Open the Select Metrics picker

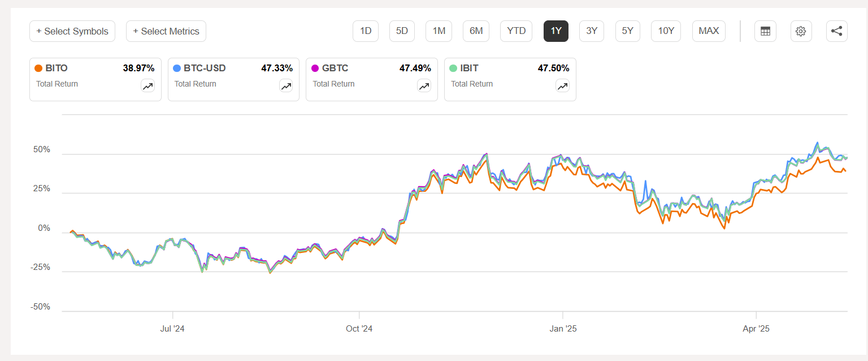[166, 31]
